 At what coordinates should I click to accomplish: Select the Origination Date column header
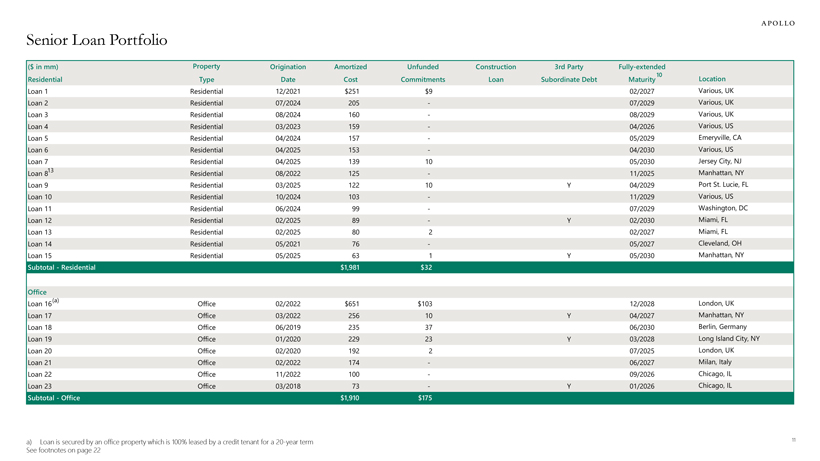(288, 72)
